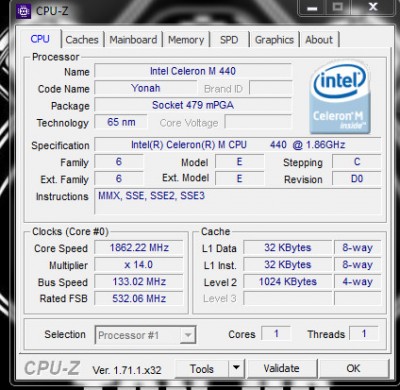Screen dimensions: 400x390
Task: Click the Tools button
Action: [202, 369]
